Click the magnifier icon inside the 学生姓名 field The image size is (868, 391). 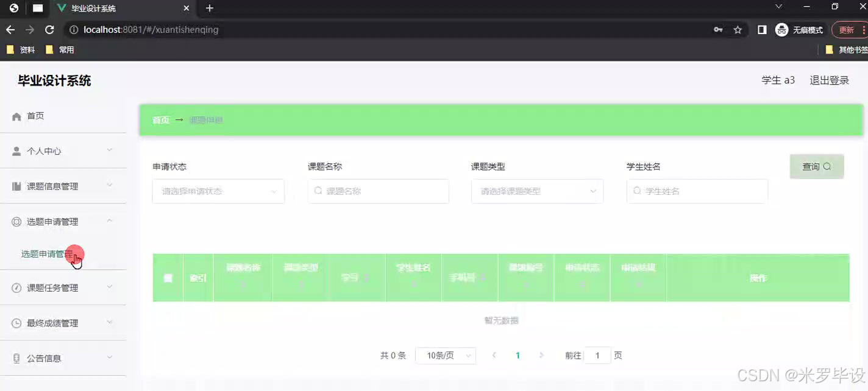point(637,191)
